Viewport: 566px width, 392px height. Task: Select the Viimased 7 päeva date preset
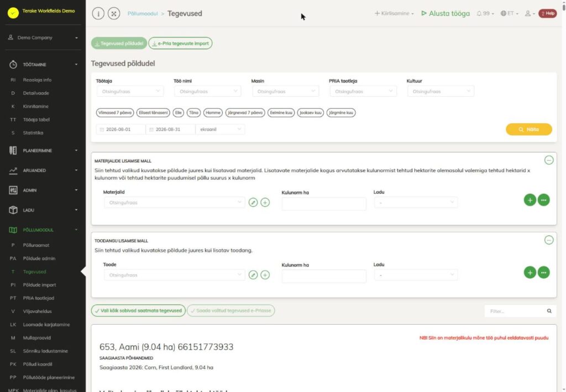click(x=115, y=113)
